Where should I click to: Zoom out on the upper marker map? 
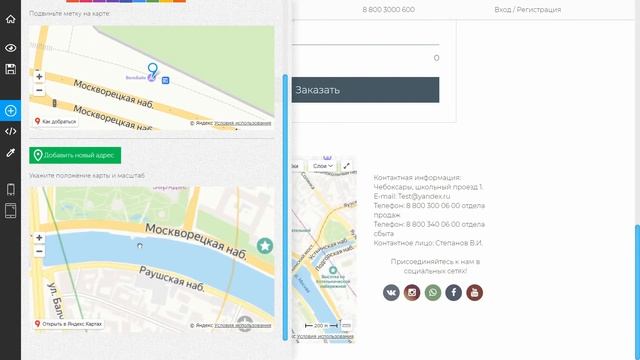[x=39, y=90]
